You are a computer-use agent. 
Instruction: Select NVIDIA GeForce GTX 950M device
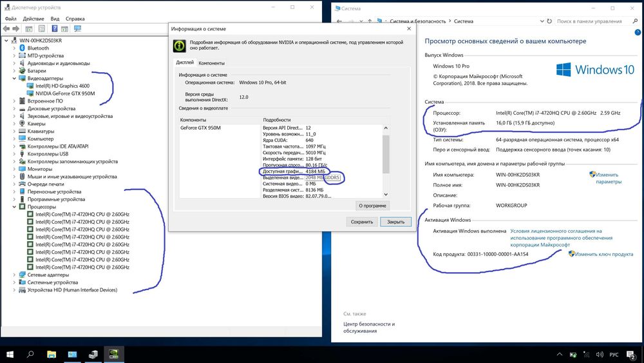65,93
